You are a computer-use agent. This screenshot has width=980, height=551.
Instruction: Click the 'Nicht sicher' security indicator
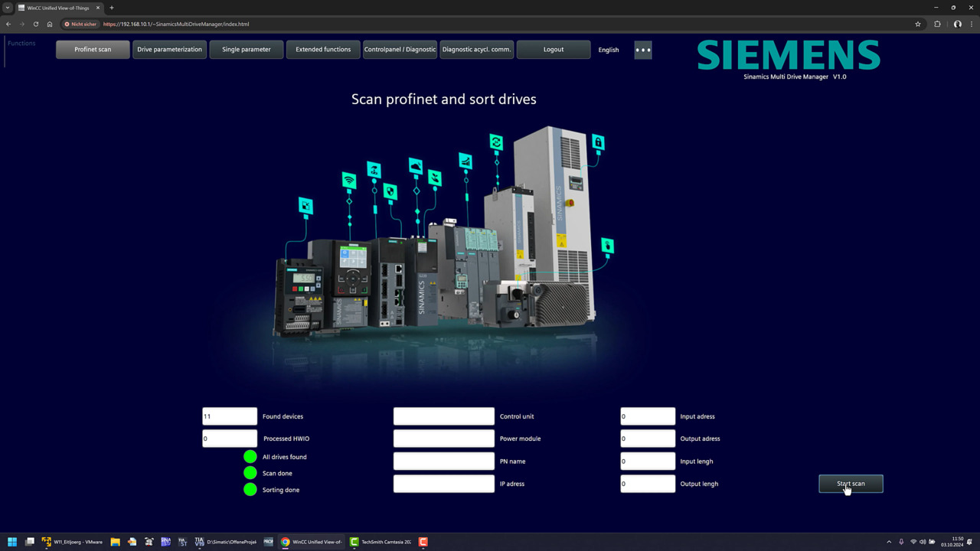(x=81, y=24)
